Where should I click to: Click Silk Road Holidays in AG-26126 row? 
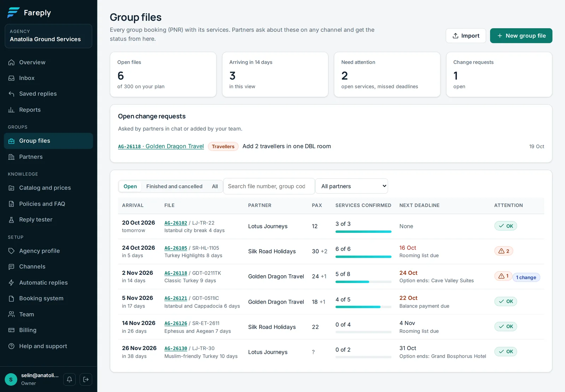(x=272, y=327)
